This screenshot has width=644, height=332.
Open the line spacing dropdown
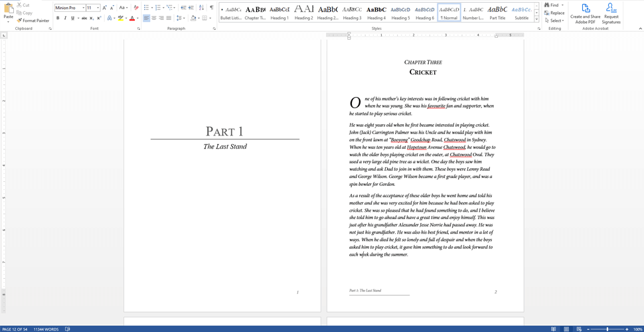coord(183,18)
